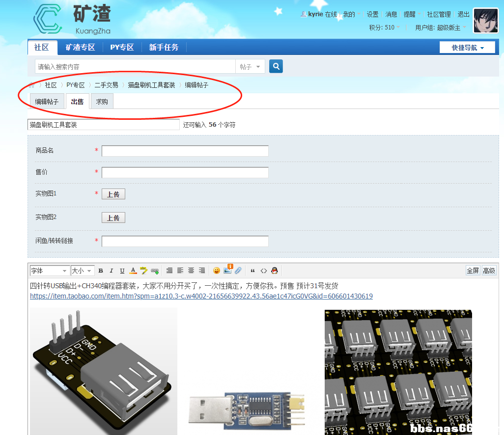
Task: Open the 大小 font size dropdown
Action: point(82,271)
